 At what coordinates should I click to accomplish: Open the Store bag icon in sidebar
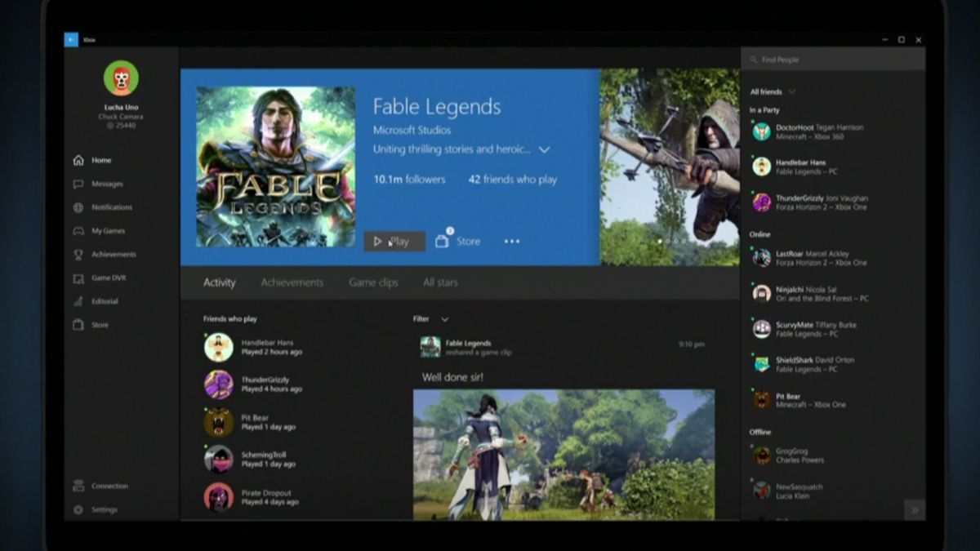coord(78,325)
